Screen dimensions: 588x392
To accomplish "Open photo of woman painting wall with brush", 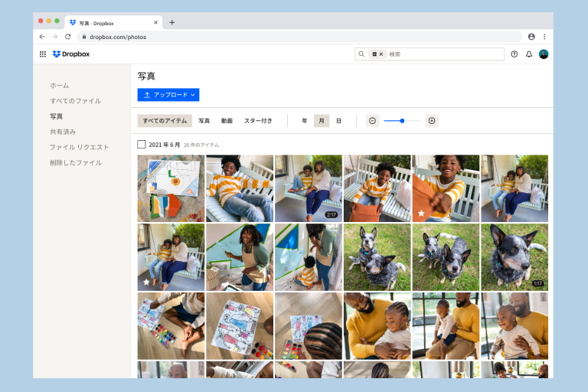I will point(240,257).
